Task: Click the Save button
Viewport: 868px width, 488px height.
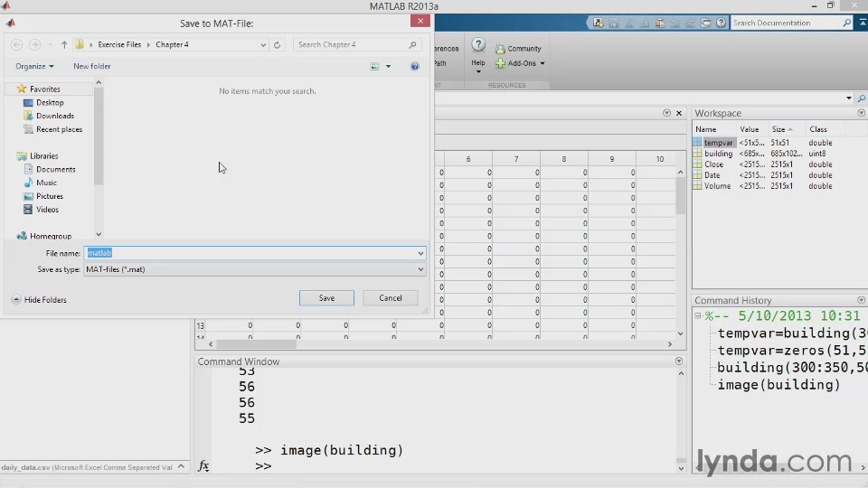Action: tap(326, 298)
